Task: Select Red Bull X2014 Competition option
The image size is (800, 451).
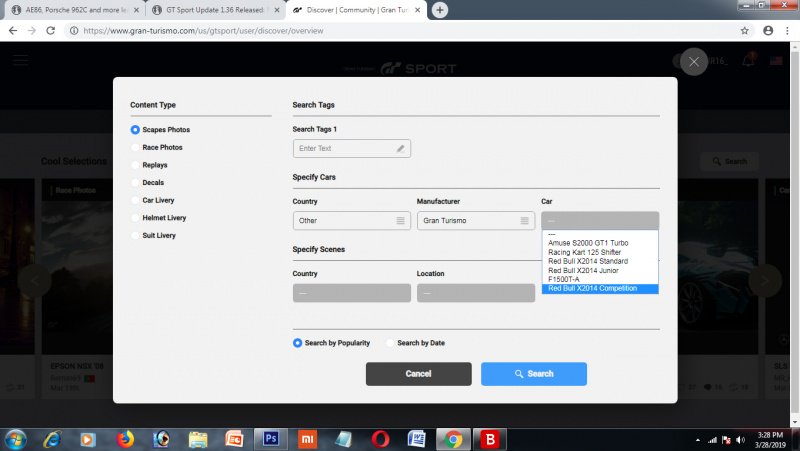Action: [x=600, y=289]
